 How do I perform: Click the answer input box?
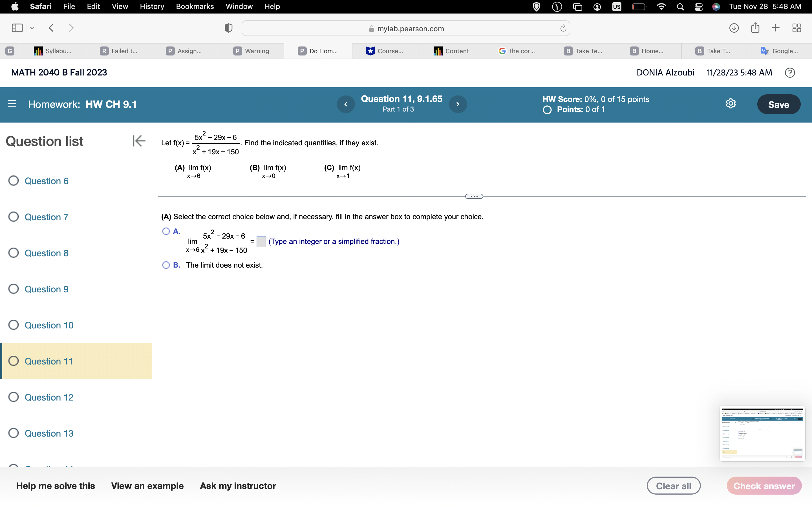[261, 241]
